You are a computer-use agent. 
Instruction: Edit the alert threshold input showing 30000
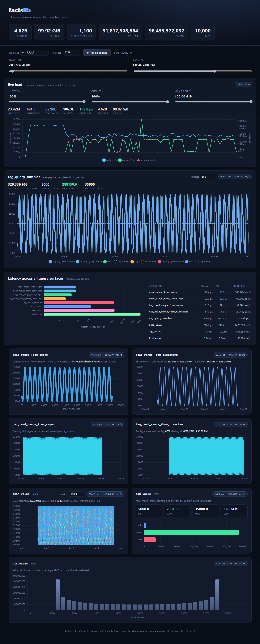pyautogui.click(x=76, y=494)
